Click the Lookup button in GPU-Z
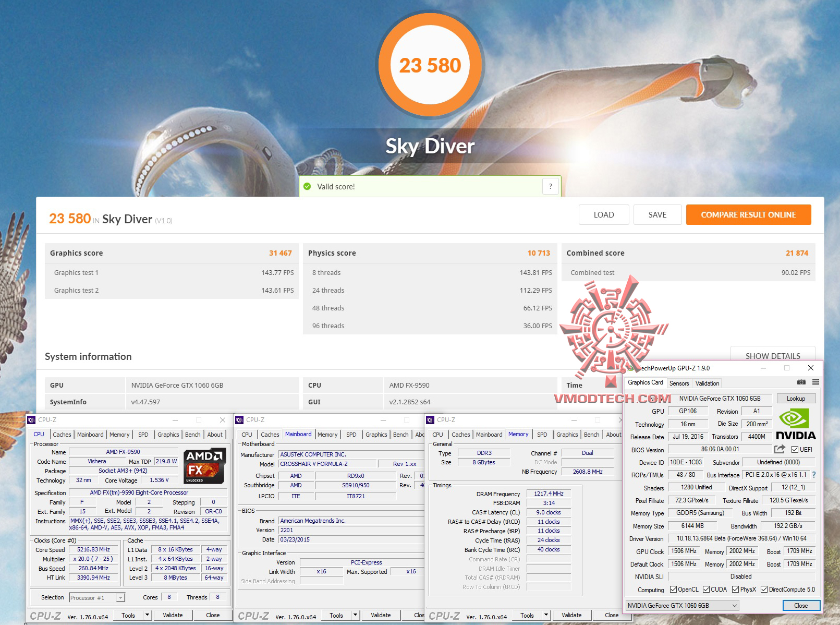 coord(796,399)
